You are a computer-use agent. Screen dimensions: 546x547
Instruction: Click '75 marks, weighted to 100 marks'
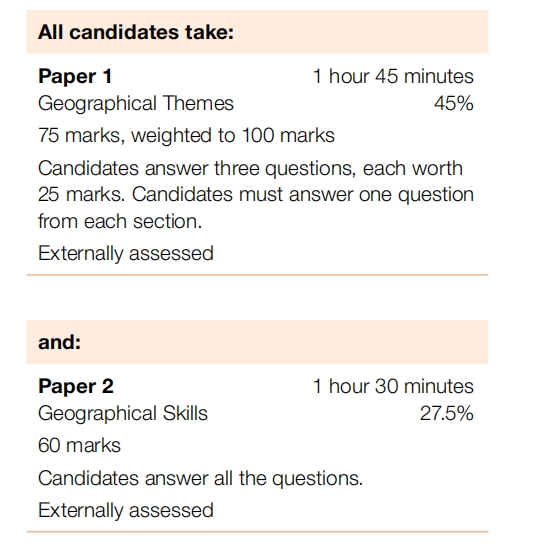[186, 135]
